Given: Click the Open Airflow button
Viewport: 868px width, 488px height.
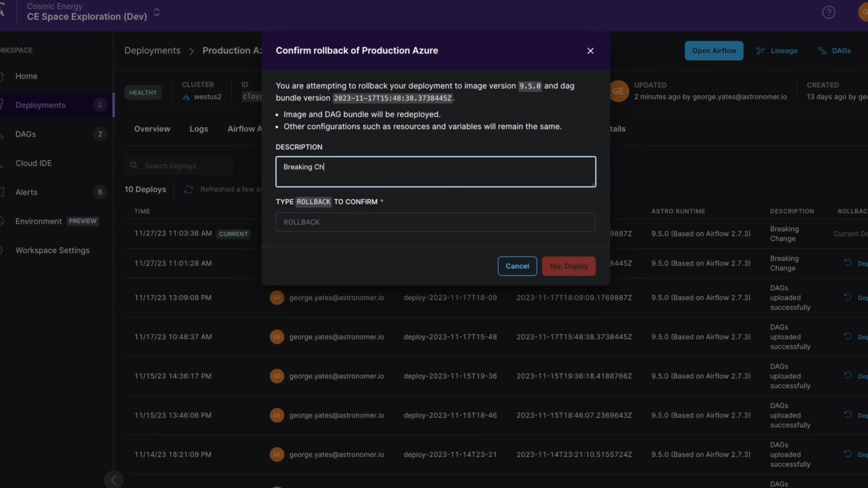Looking at the screenshot, I should click(713, 51).
